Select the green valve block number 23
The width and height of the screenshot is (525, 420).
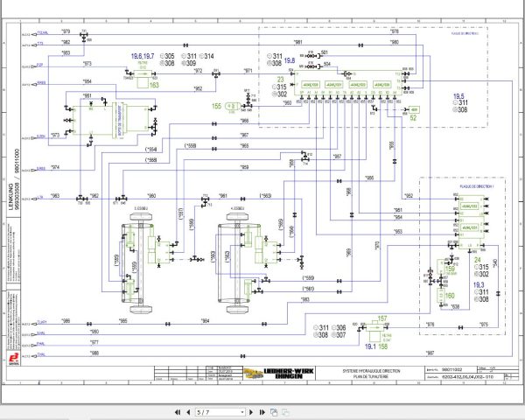280,80
